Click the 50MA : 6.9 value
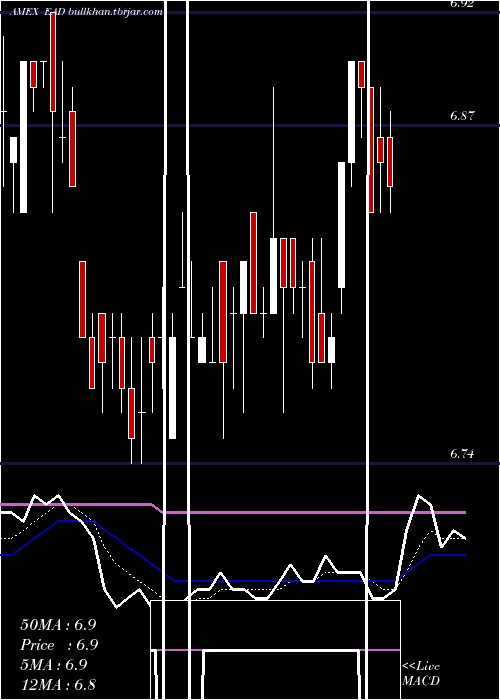Viewport: 500px width, 700px height. coord(58,625)
